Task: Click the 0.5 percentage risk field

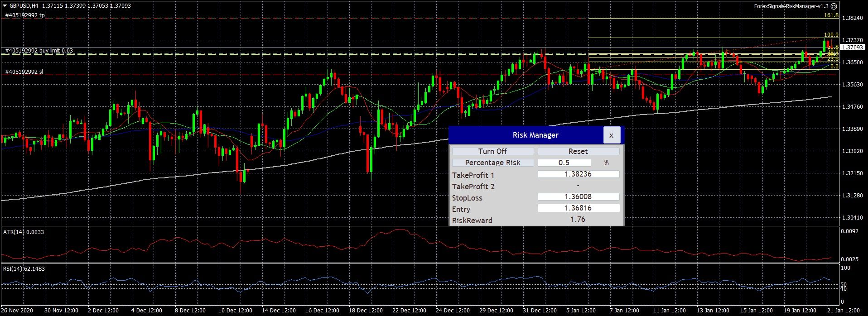Action: [x=564, y=163]
